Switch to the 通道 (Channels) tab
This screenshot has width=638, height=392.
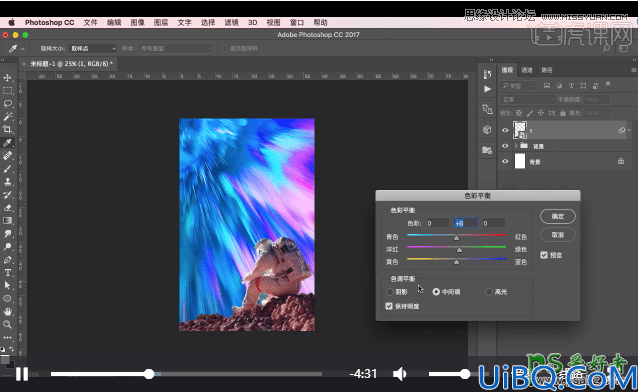[x=527, y=70]
